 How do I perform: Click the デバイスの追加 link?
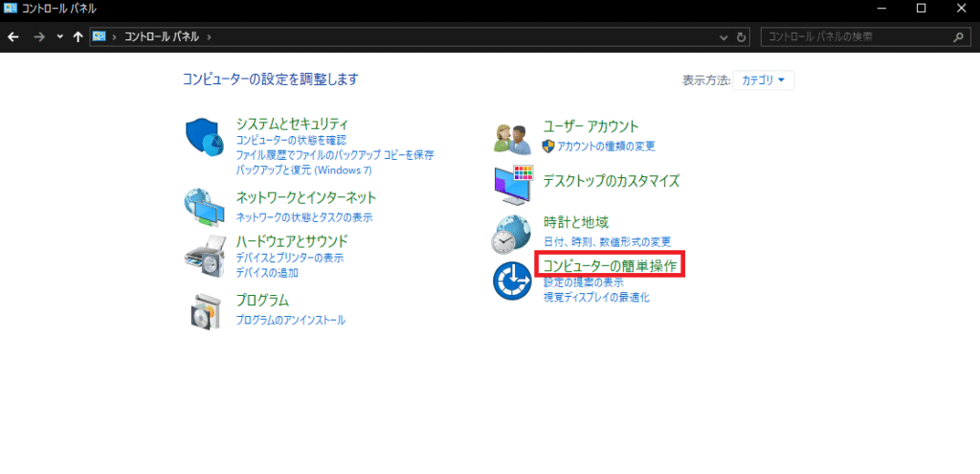click(267, 273)
